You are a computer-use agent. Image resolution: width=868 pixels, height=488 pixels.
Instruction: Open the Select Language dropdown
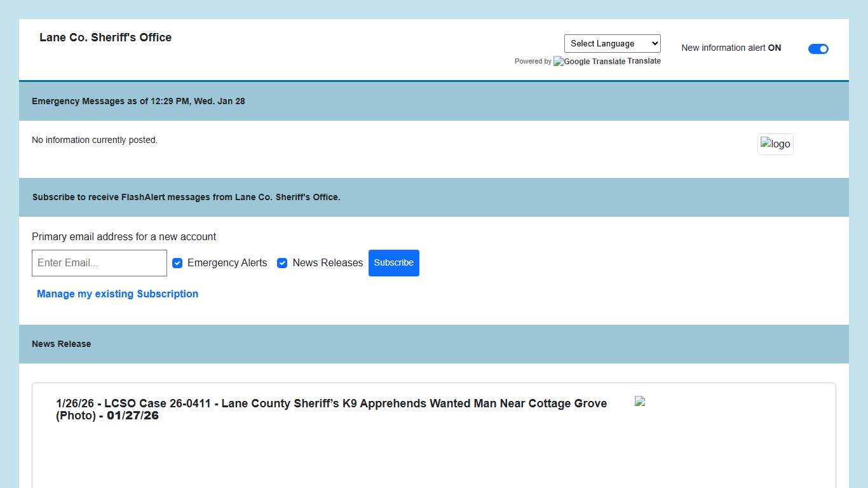tap(612, 43)
